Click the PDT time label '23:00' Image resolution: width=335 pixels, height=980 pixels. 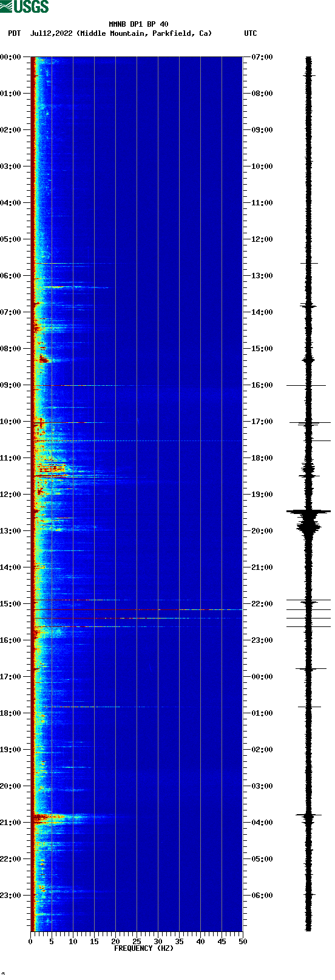[10, 896]
